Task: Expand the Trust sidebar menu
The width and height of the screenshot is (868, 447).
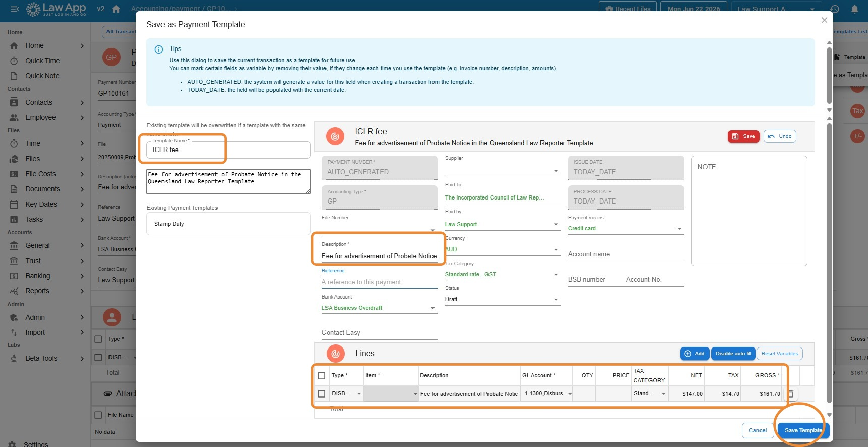Action: (82, 261)
